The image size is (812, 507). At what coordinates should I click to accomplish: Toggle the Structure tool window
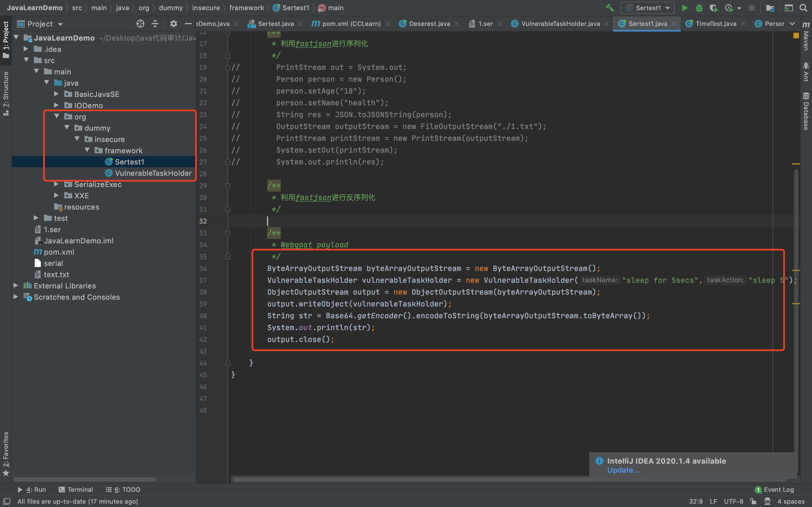6,93
